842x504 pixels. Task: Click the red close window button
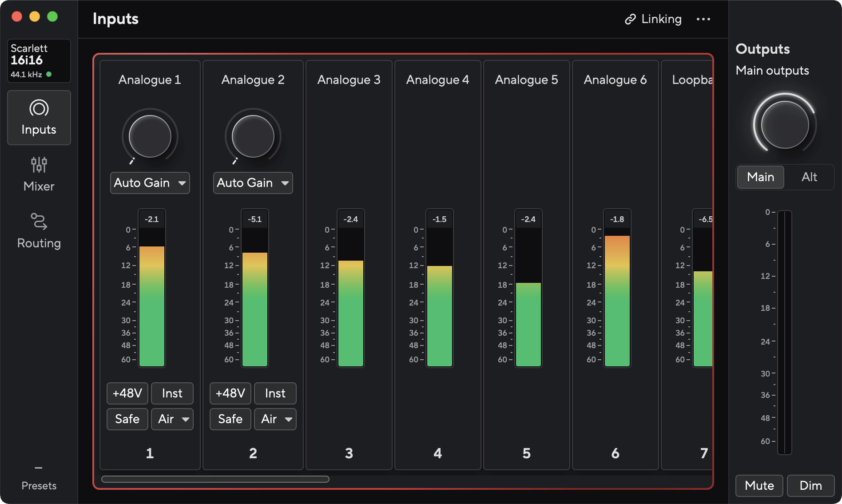point(17,16)
